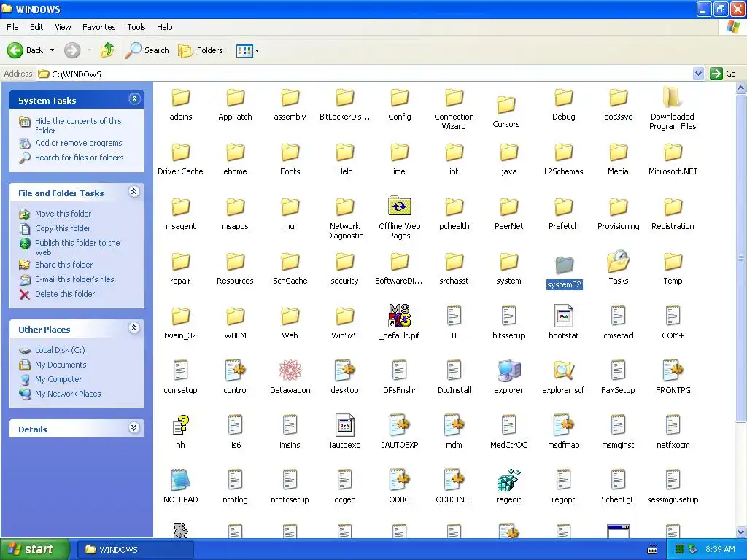Open the Back history dropdown arrow
Viewport: 747px width, 560px height.
[52, 50]
